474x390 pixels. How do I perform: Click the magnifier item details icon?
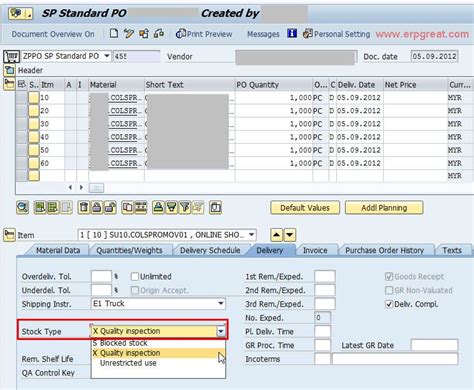[22, 207]
